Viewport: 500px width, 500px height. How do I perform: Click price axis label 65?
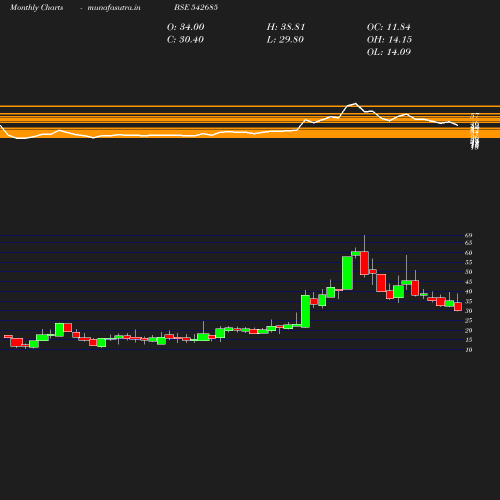pos(468,243)
